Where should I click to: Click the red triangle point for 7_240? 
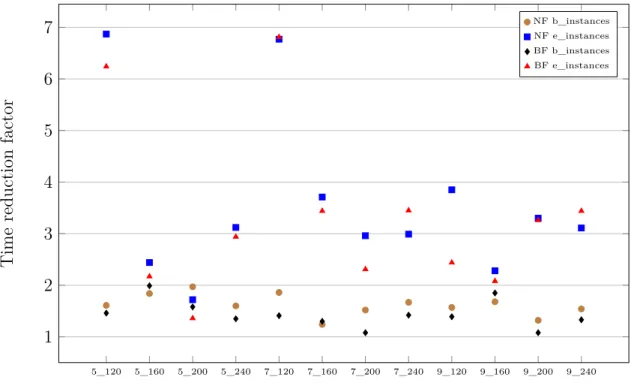click(x=408, y=210)
